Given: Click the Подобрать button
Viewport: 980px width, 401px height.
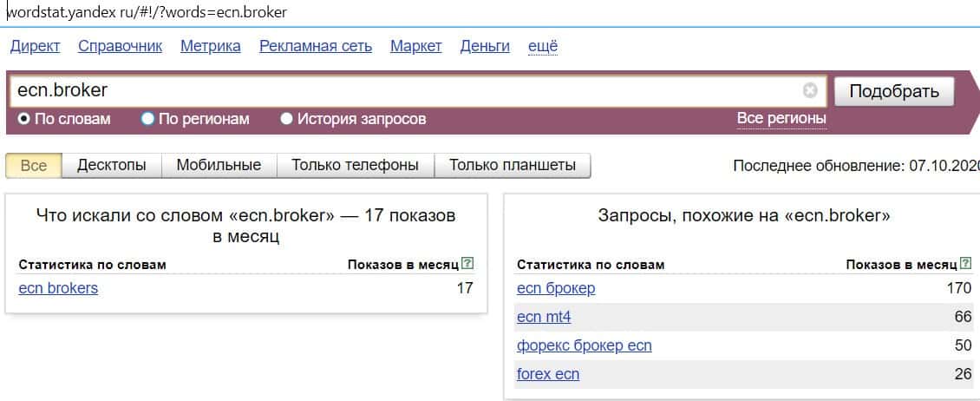Looking at the screenshot, I should click(x=894, y=92).
